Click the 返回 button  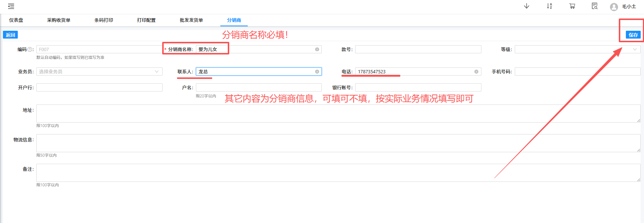click(x=10, y=35)
